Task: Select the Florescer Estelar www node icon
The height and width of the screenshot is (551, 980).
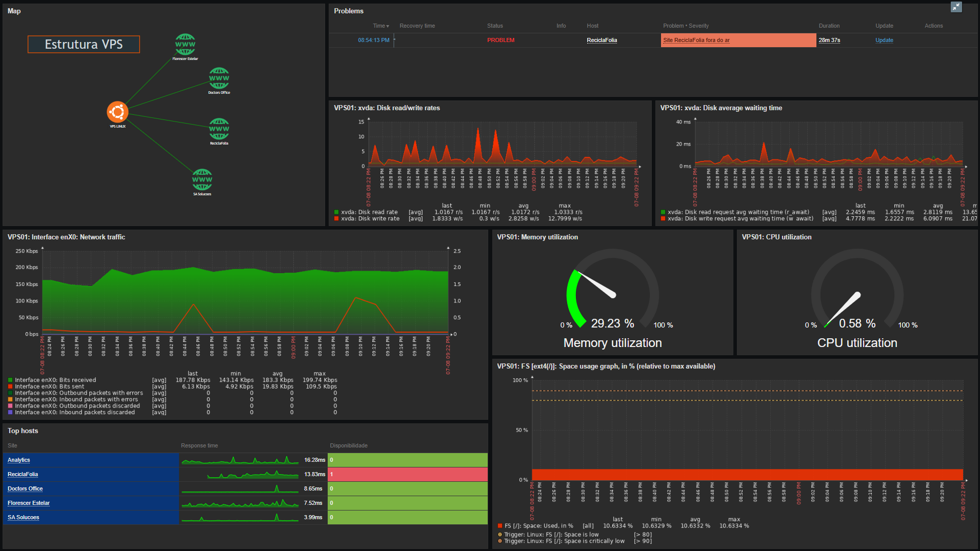Action: pyautogui.click(x=185, y=45)
